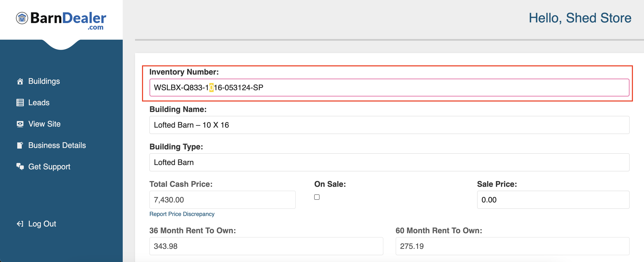Click the Building Type field
The image size is (644, 262).
[x=389, y=162]
